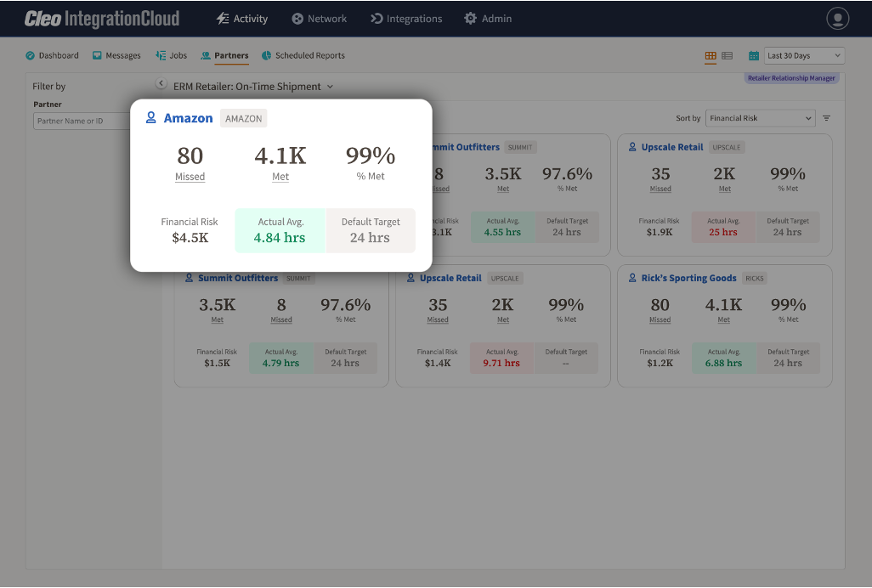Click the Partner Name or ID field

(x=82, y=122)
